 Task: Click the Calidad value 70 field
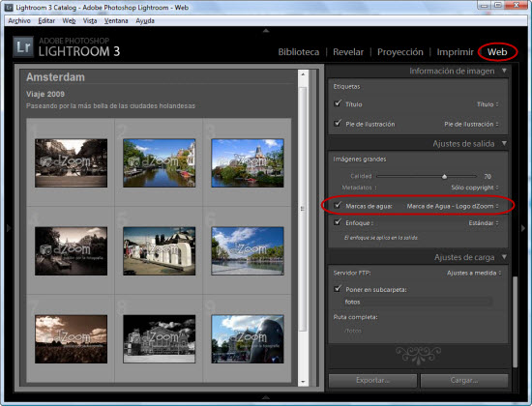click(x=488, y=176)
